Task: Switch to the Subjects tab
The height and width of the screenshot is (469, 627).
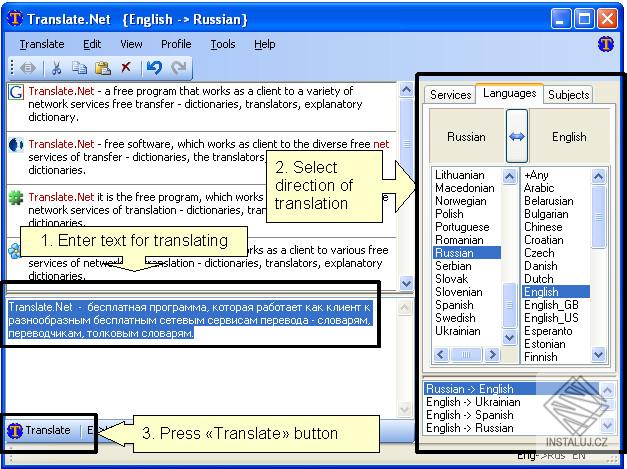Action: 568,95
